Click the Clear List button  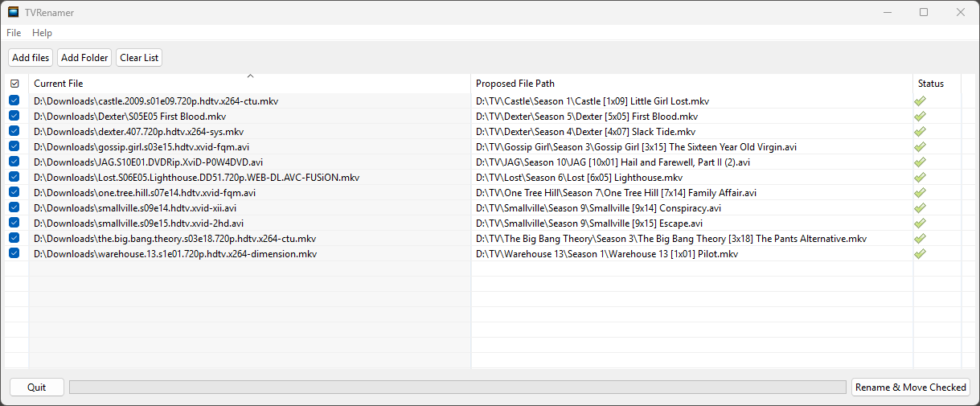(139, 58)
